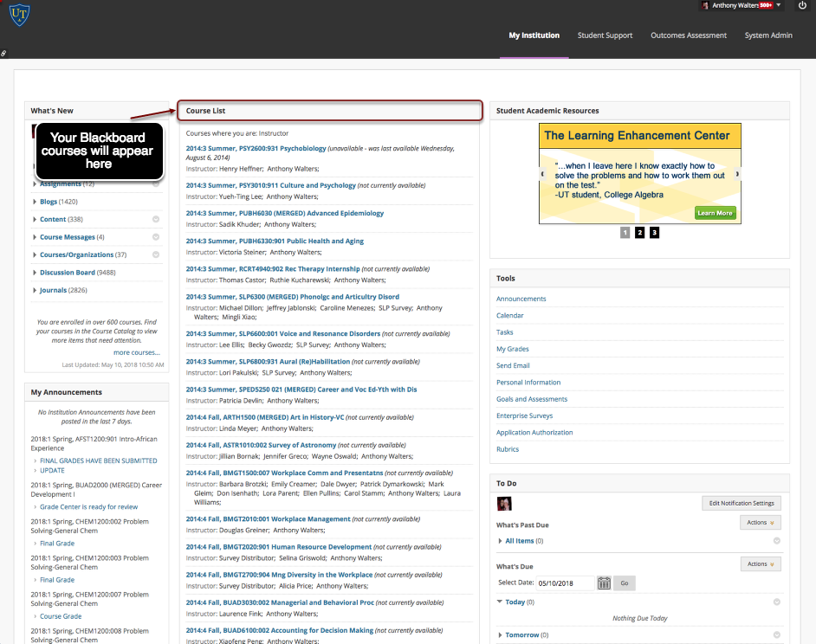Expand the Course Messages section
Viewport: 816px width, 644px height.
[35, 237]
